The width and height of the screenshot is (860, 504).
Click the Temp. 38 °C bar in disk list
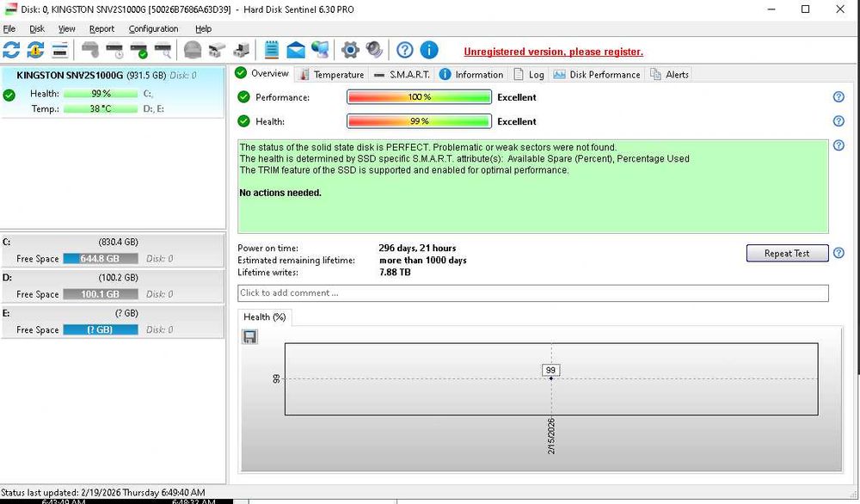pos(101,108)
